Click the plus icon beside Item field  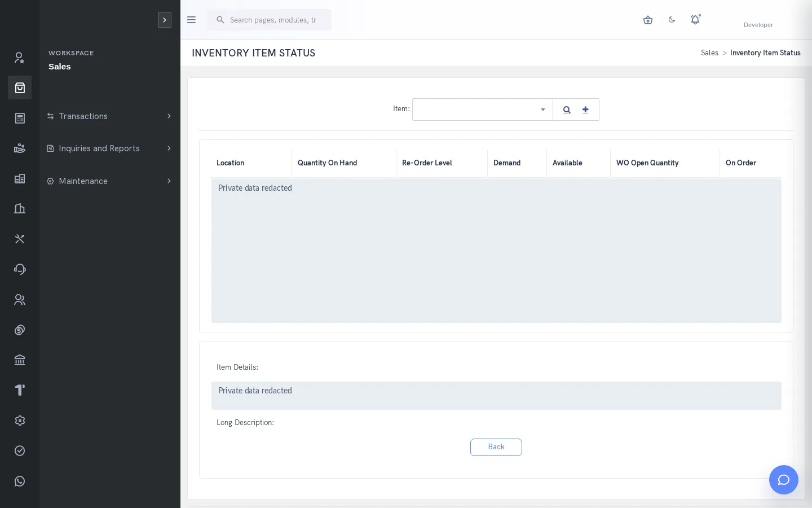coord(585,110)
